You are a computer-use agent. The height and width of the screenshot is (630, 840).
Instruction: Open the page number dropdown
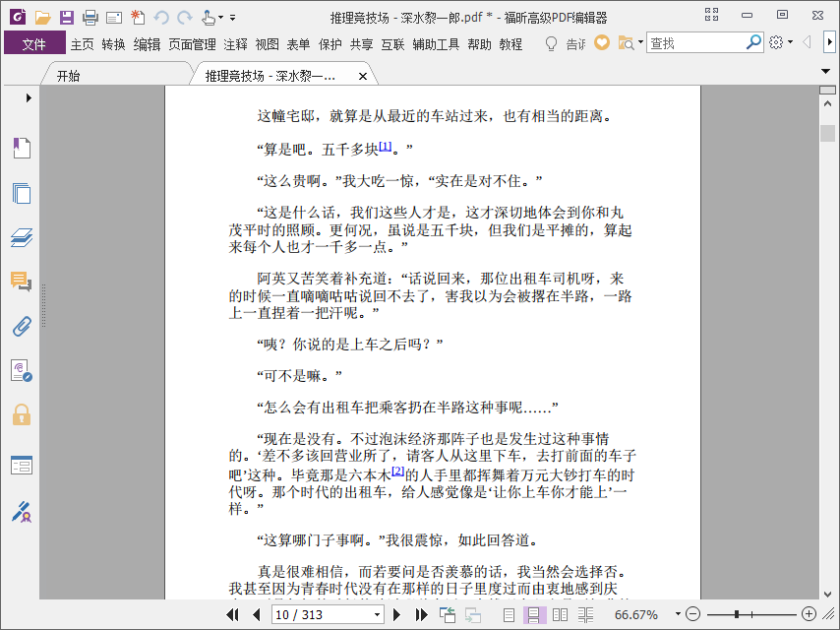(x=377, y=615)
